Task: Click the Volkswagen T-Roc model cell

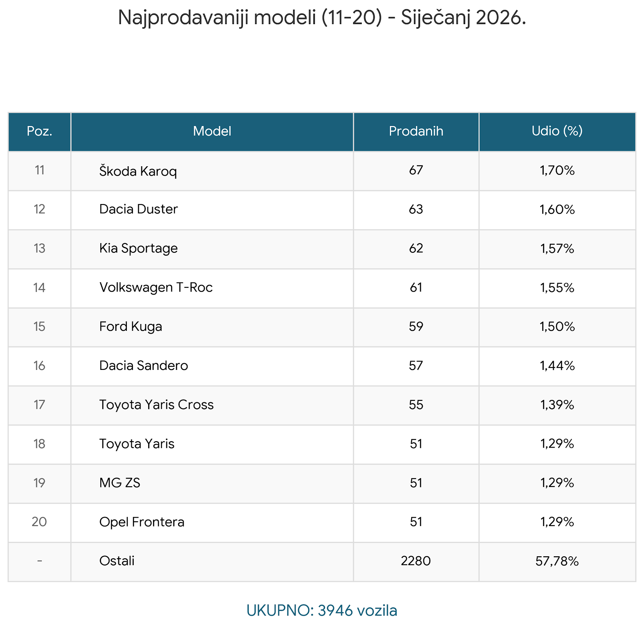Action: point(155,287)
